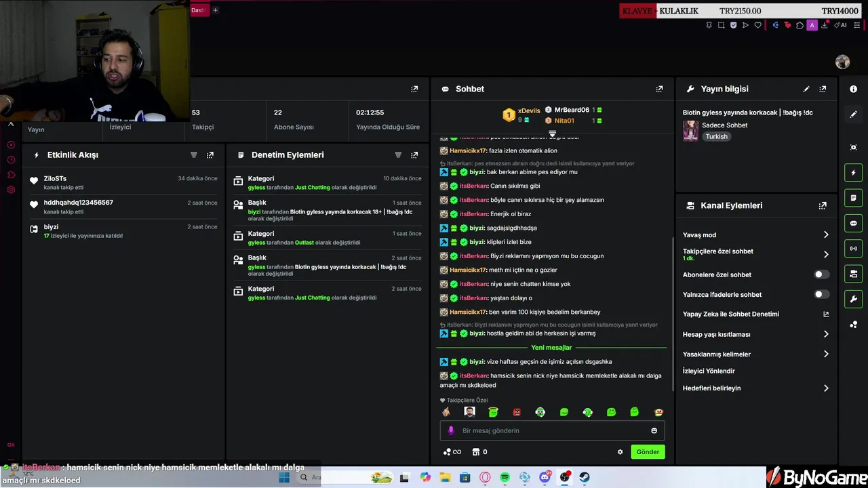Click the browser AI assistant icon
Viewport: 868px width, 488px height.
click(x=841, y=25)
